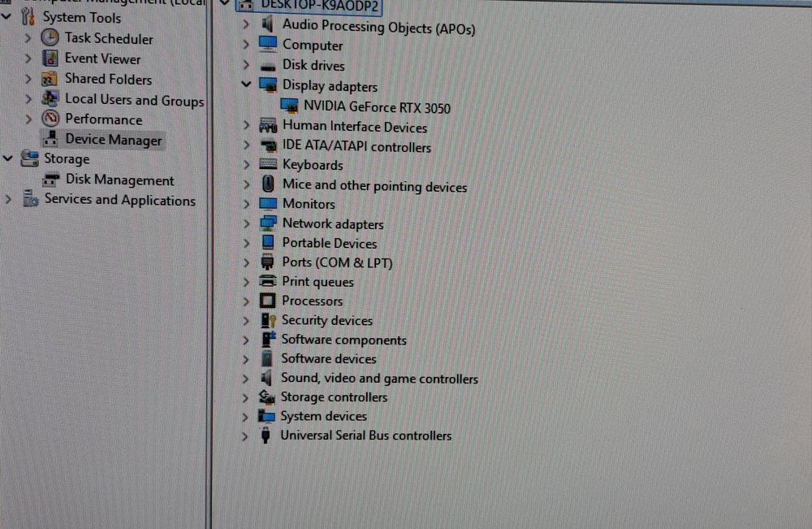812x529 pixels.
Task: Expand the Task Scheduler node
Action: coord(28,38)
